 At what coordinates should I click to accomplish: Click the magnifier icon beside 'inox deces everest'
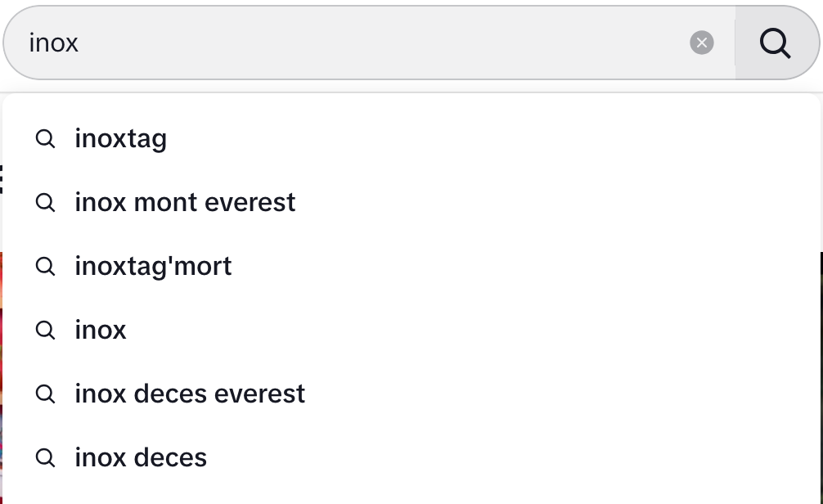(45, 394)
